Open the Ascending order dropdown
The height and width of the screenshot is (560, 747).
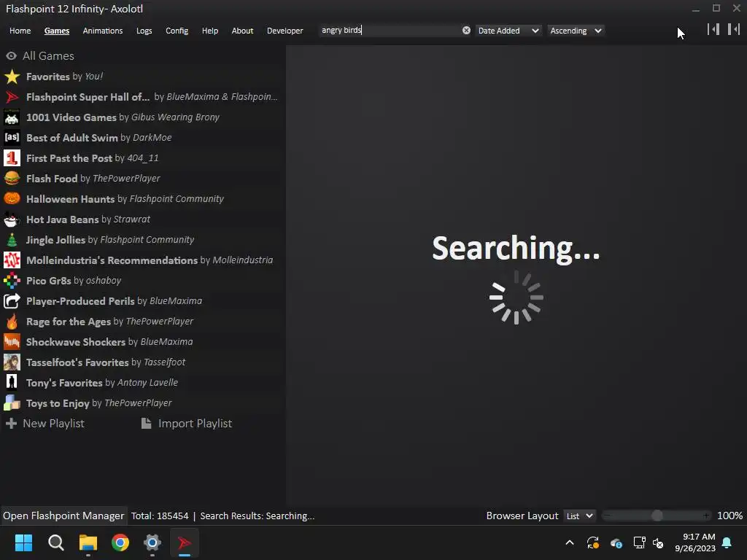576,31
